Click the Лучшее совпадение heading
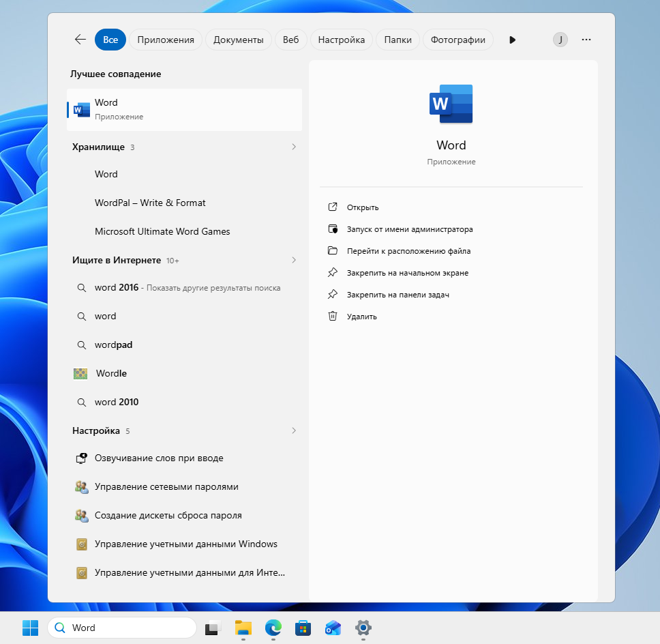Viewport: 660px width, 644px height. [x=115, y=74]
